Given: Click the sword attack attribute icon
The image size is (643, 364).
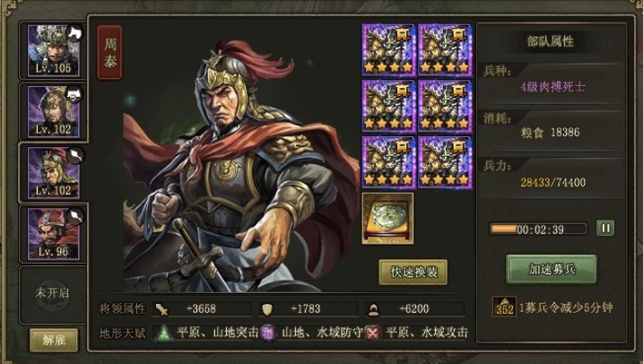Looking at the screenshot, I should tap(162, 309).
